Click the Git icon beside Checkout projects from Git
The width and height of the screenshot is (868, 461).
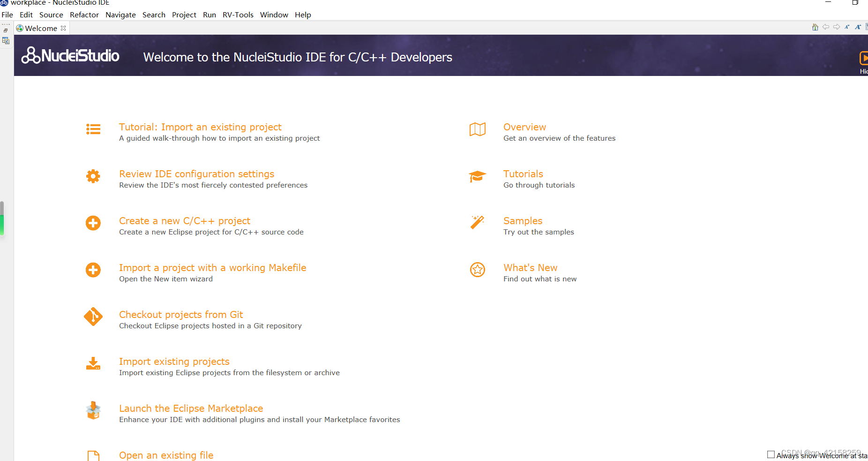point(93,317)
